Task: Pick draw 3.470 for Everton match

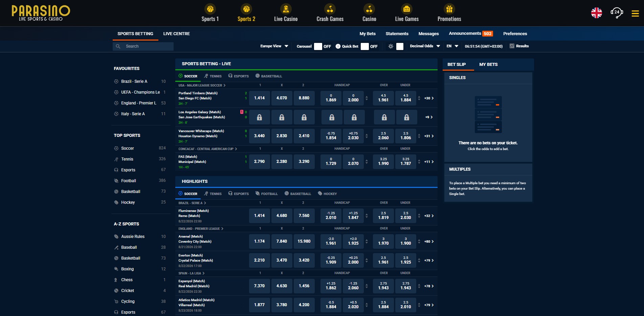Action: [282, 260]
